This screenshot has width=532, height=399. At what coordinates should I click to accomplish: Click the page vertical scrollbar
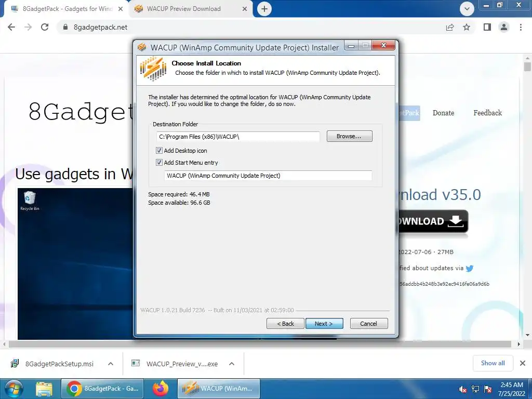(527, 66)
